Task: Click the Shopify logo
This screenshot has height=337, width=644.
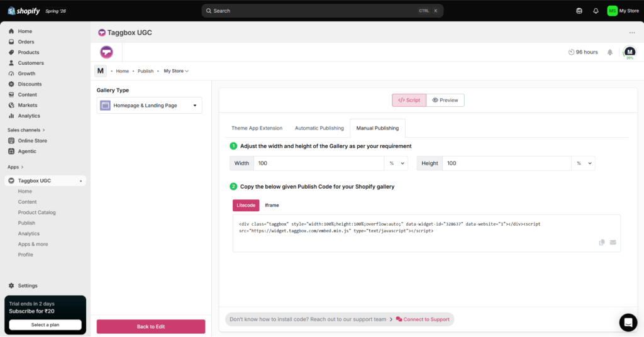Action: [24, 11]
